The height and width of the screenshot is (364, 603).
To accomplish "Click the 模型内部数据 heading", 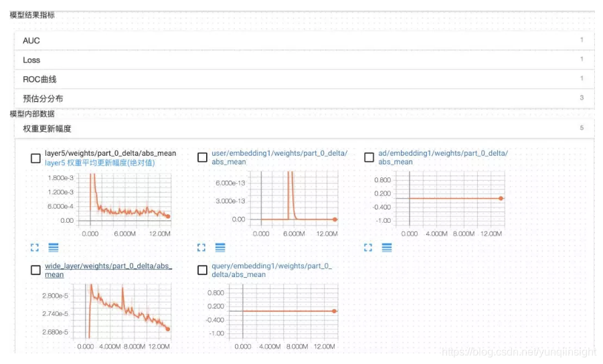I will point(32,114).
